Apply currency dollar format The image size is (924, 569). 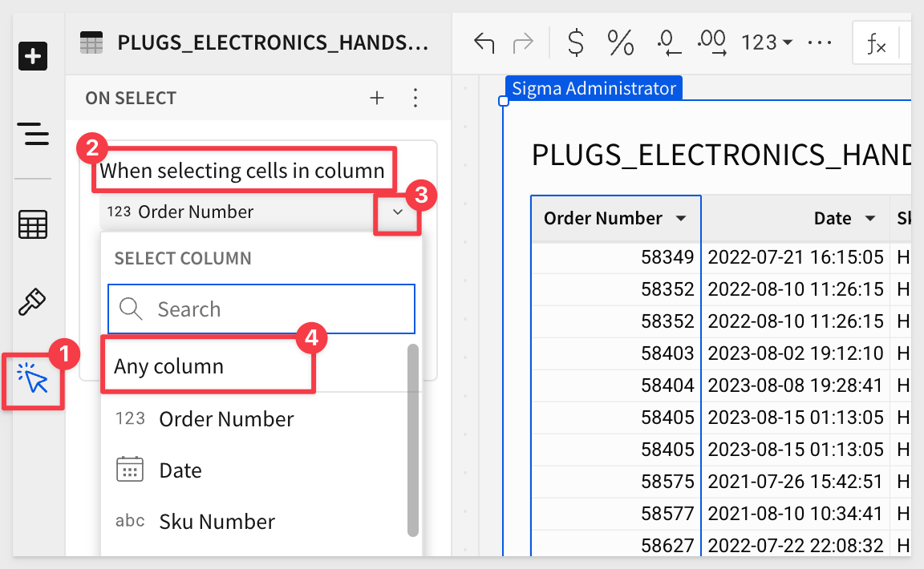(575, 42)
